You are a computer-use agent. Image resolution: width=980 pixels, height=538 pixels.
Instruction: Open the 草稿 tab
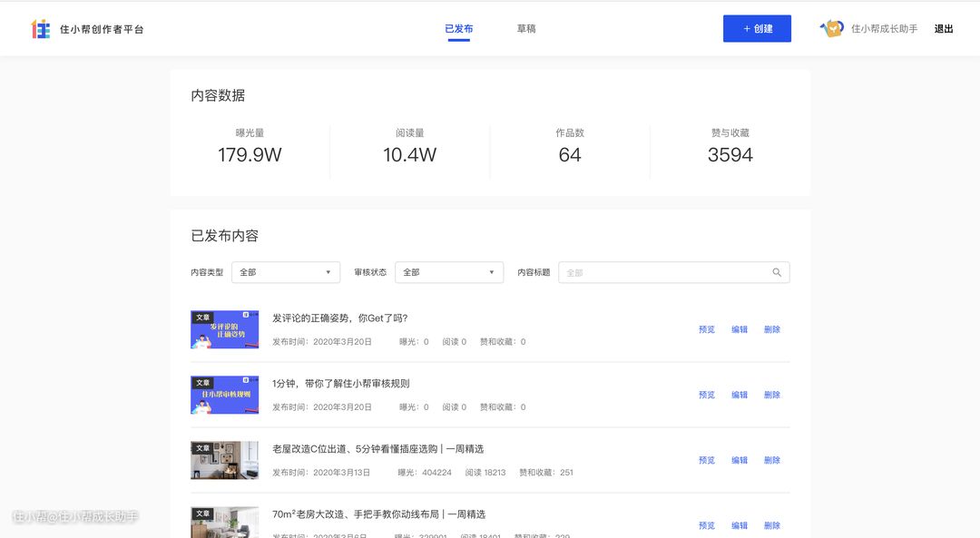pyautogui.click(x=526, y=29)
